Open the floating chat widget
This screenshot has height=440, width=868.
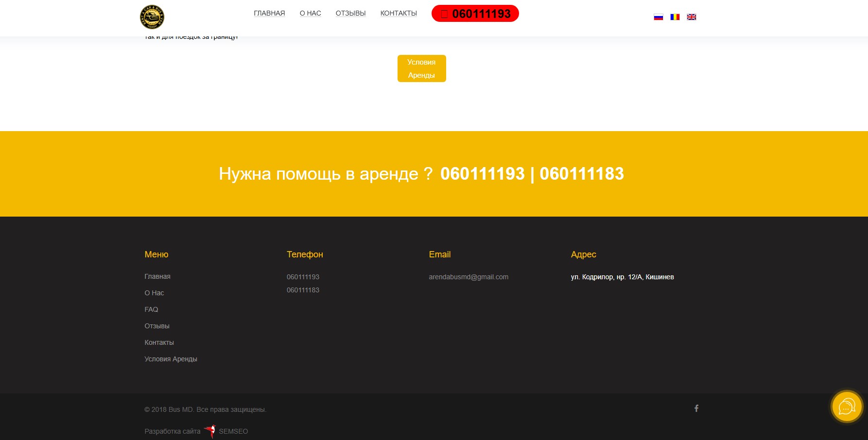pyautogui.click(x=847, y=406)
